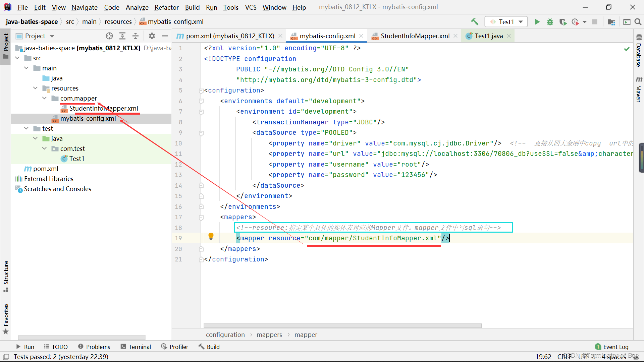Click the intention lightbulb on line 19
This screenshot has width=644, height=362.
coord(211,236)
